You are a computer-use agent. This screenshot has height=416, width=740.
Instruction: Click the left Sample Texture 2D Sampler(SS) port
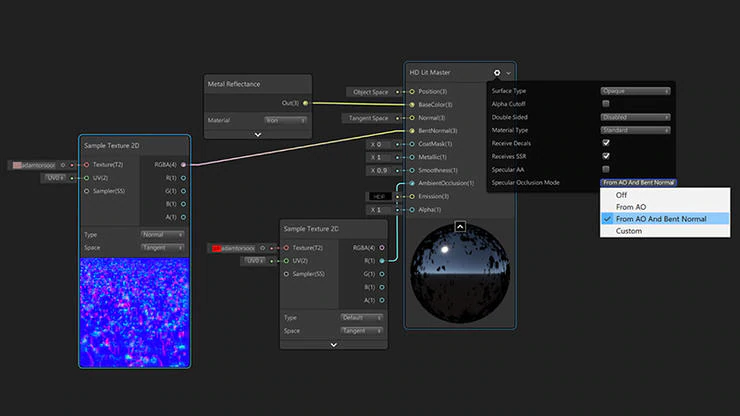point(86,191)
